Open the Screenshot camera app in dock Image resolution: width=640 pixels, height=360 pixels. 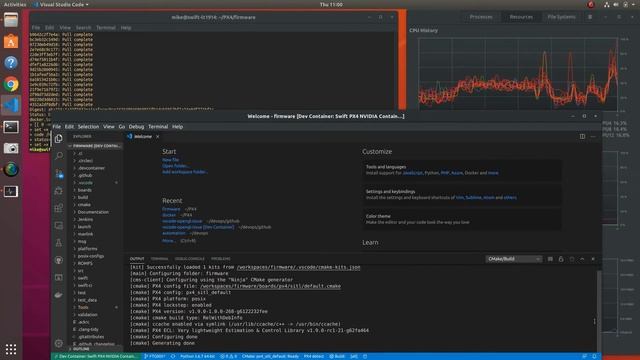11,148
